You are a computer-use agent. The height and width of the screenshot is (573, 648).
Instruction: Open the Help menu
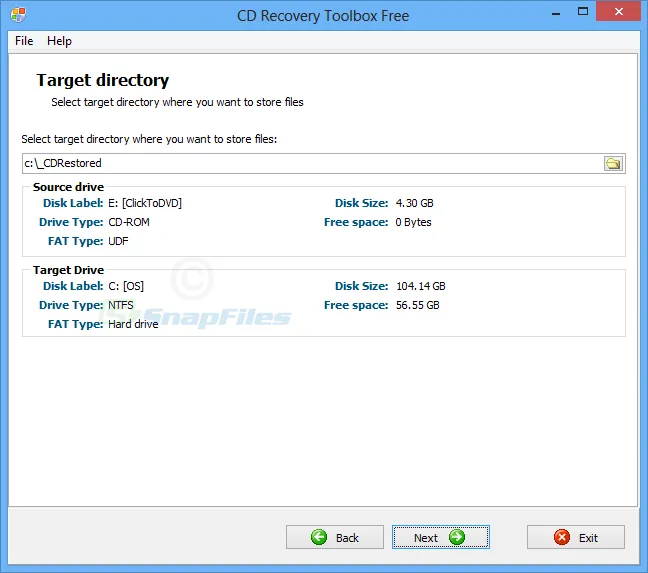click(59, 41)
